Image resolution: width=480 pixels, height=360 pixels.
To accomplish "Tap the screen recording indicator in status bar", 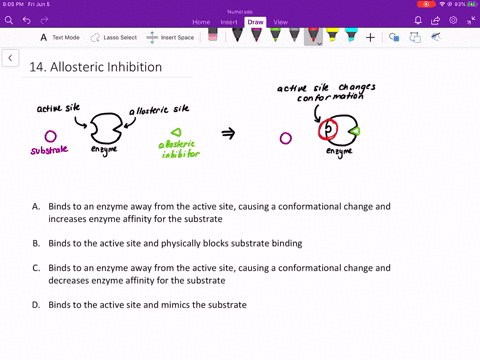I will [426, 4].
